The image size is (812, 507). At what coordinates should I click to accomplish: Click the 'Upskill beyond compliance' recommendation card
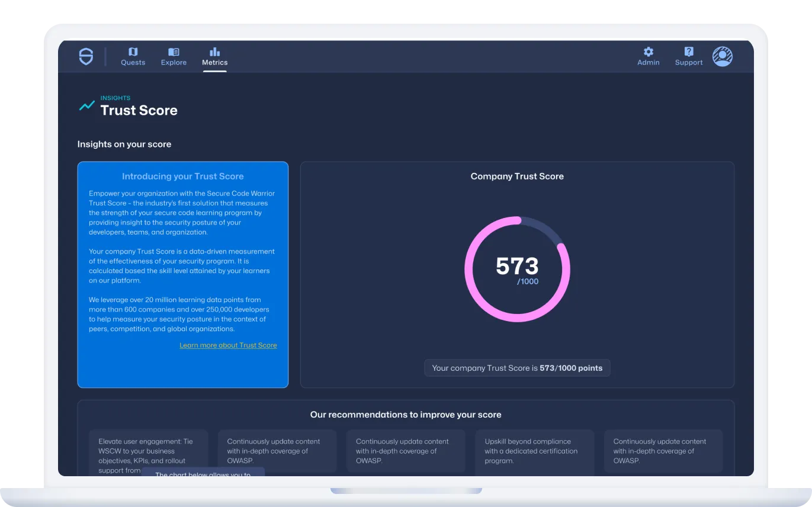pyautogui.click(x=534, y=451)
